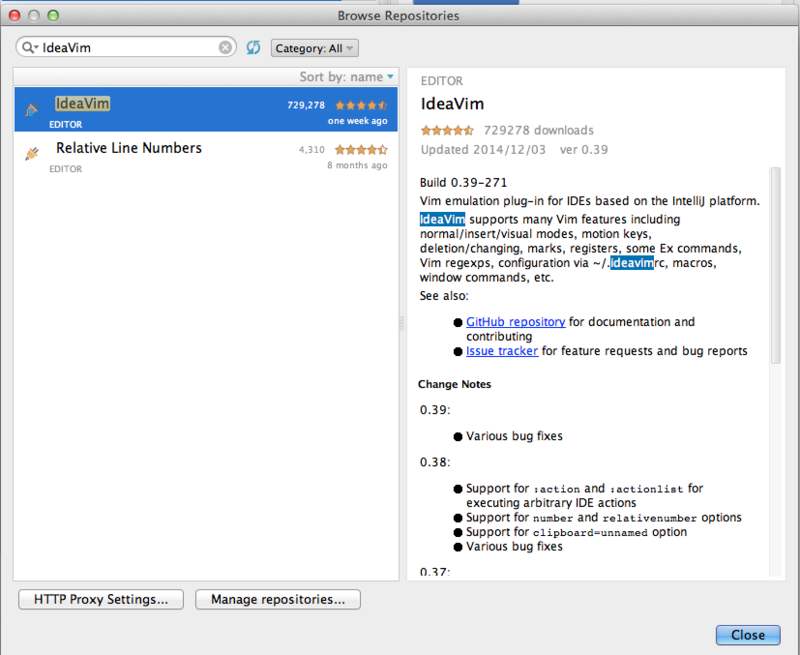The width and height of the screenshot is (800, 655).
Task: Click the '729278 downloads' text
Action: 539,130
